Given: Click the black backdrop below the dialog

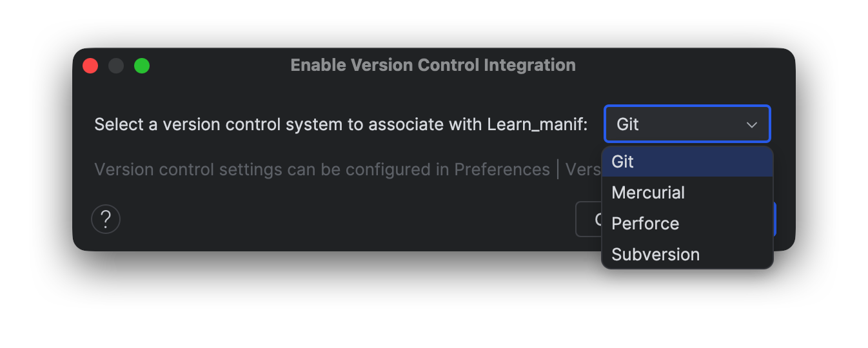Looking at the screenshot, I should (387, 303).
